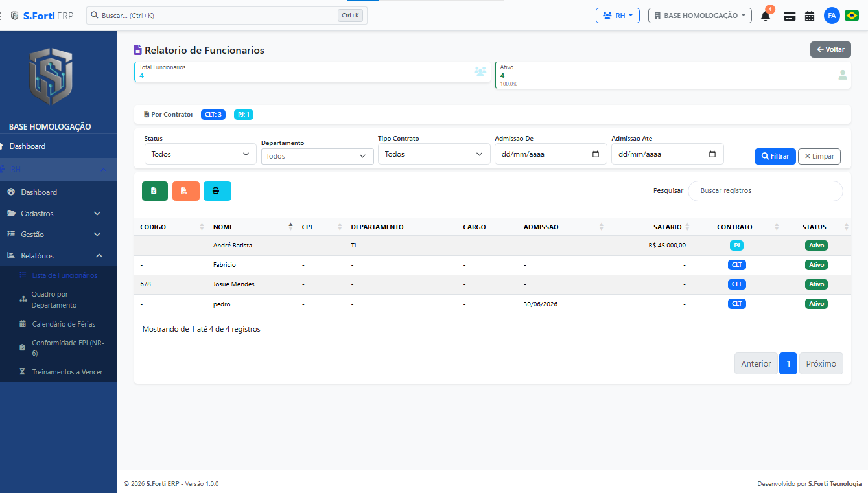Go to the Próximo page
868x493 pixels.
(x=821, y=363)
